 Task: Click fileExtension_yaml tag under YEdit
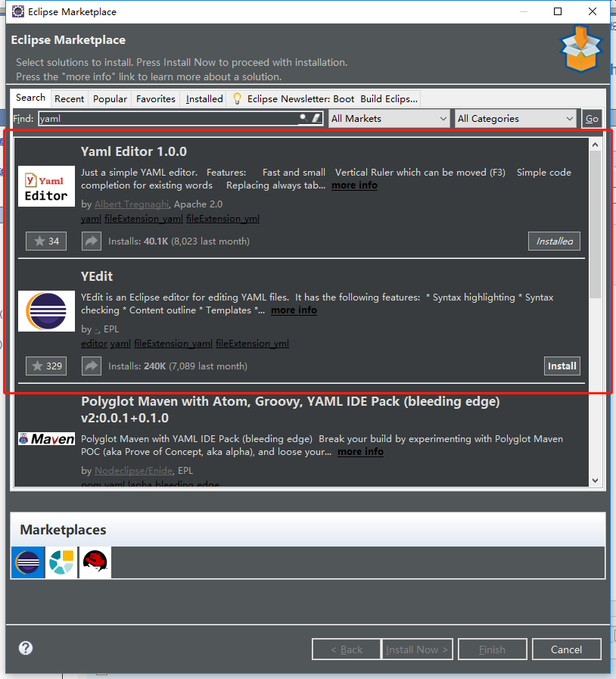[173, 344]
